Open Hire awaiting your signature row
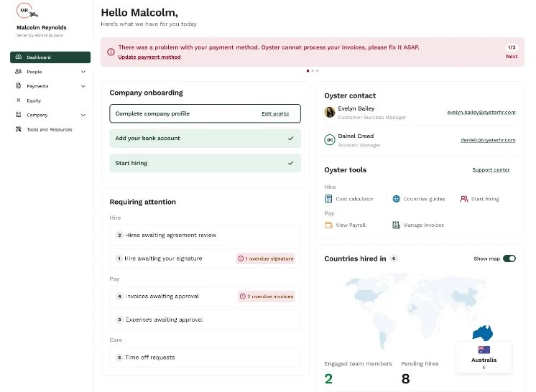This screenshot has height=392, width=536. click(x=205, y=258)
